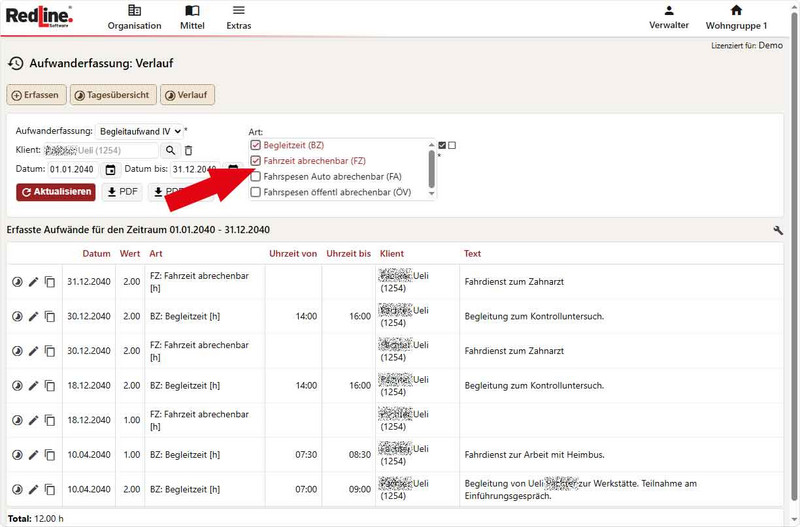Clear the Klient field with trash icon

[188, 150]
